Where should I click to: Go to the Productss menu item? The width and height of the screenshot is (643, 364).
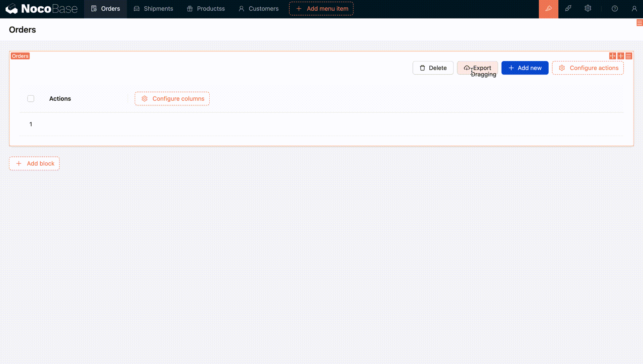(206, 9)
